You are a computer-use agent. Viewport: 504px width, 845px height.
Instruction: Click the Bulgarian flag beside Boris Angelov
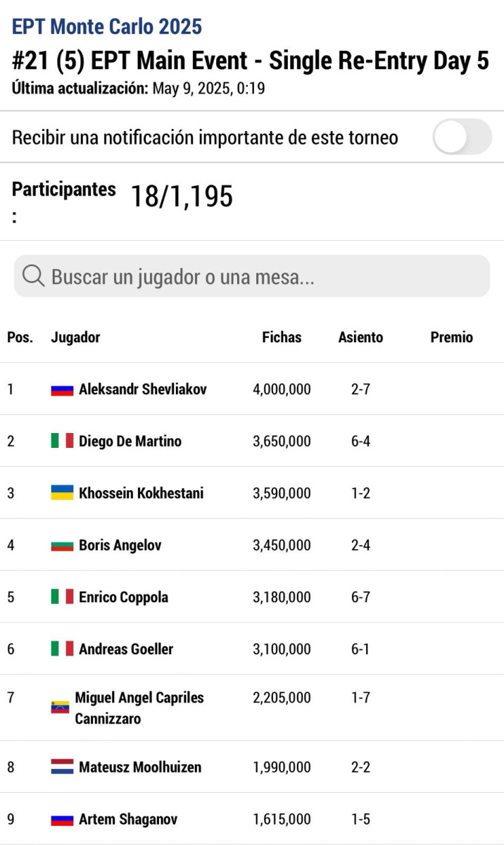(62, 545)
